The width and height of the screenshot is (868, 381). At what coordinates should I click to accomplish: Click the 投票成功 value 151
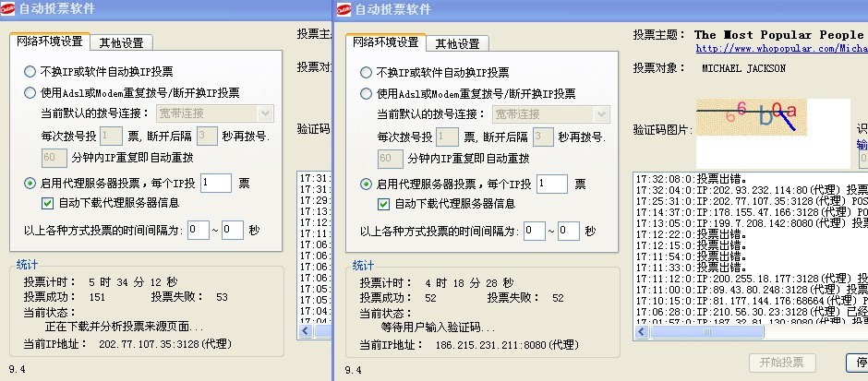[x=97, y=297]
